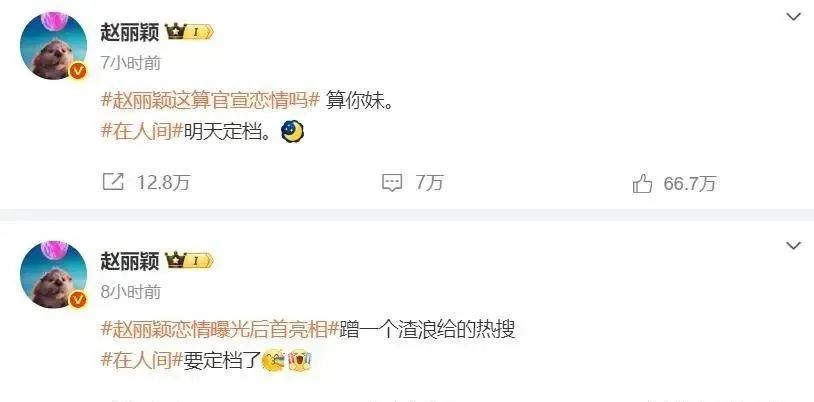Expand the first post's chevron menu

point(793,17)
